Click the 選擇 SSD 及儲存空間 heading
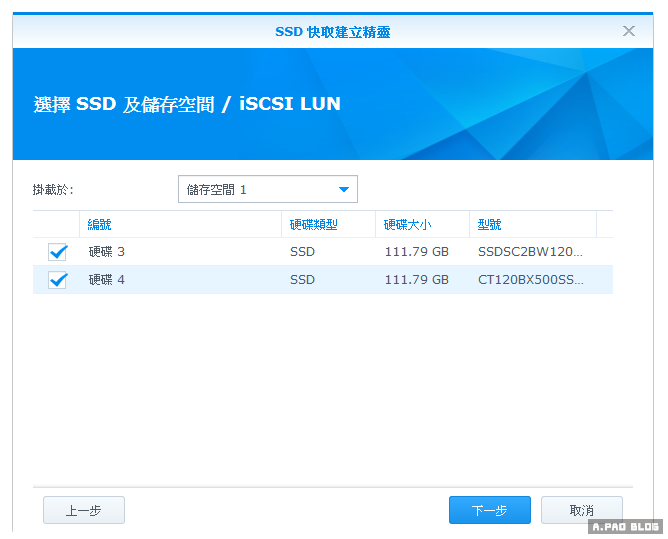 (x=187, y=104)
